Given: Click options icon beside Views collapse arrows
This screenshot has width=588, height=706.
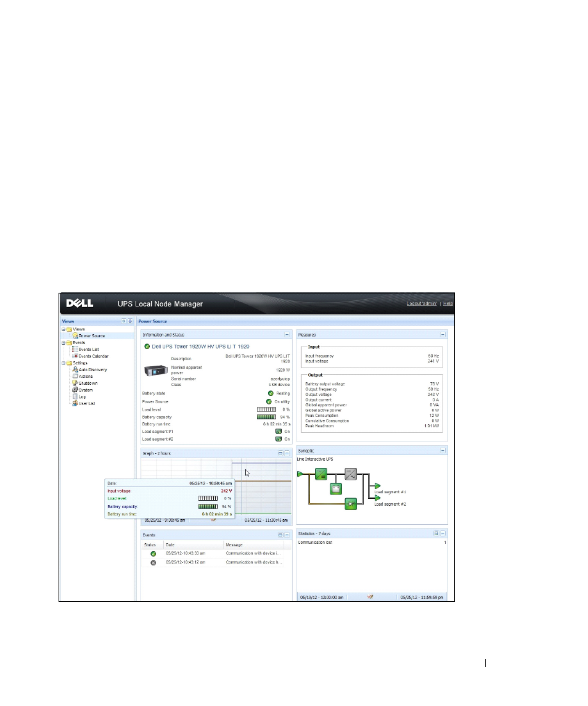Looking at the screenshot, I should pos(130,321).
